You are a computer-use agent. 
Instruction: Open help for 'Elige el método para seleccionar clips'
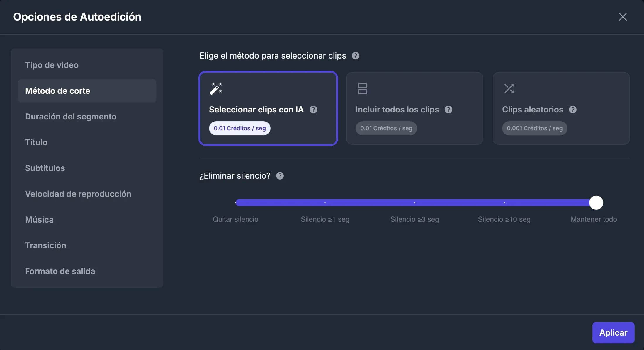coord(356,56)
